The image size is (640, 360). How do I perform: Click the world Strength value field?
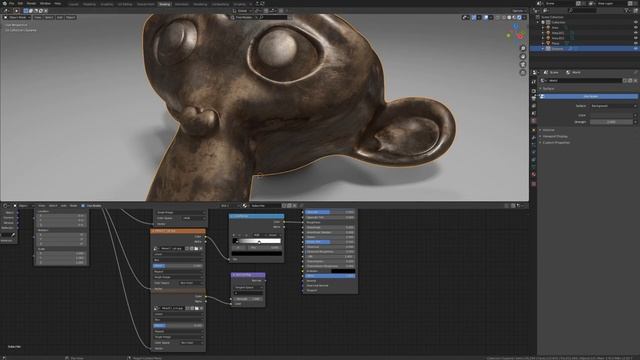[611, 122]
